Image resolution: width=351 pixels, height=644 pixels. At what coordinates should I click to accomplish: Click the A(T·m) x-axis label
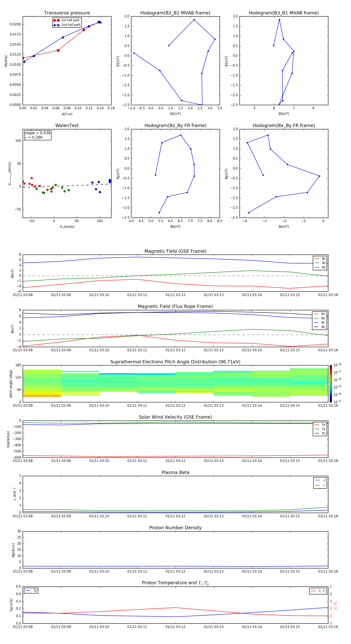click(x=67, y=114)
